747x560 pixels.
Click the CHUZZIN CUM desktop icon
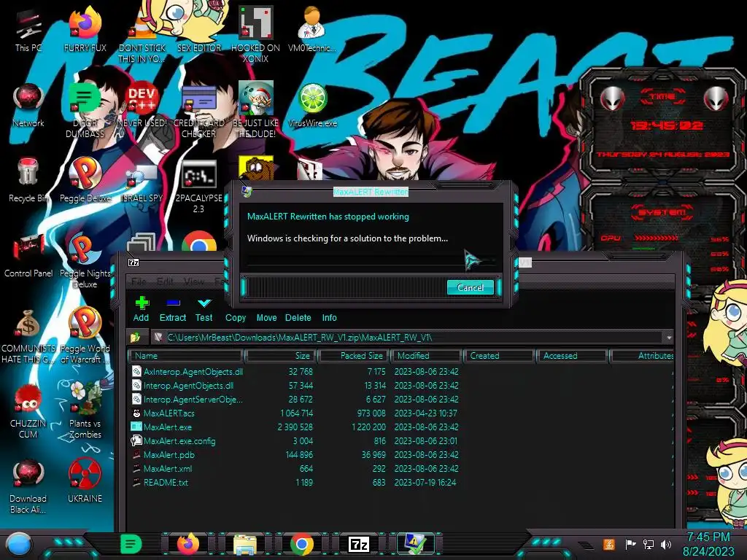[28, 411]
